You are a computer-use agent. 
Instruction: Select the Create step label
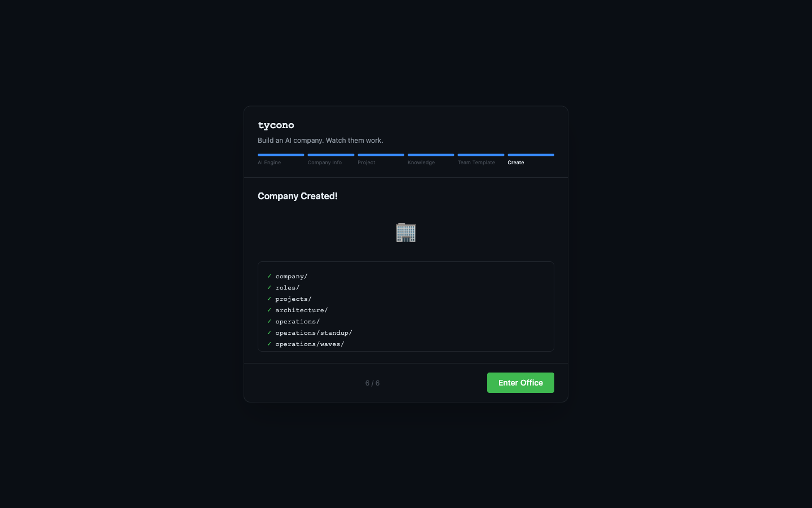(515, 163)
